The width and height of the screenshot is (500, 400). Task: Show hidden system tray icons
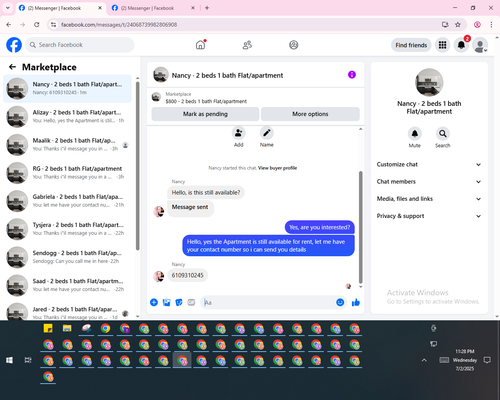(x=424, y=360)
